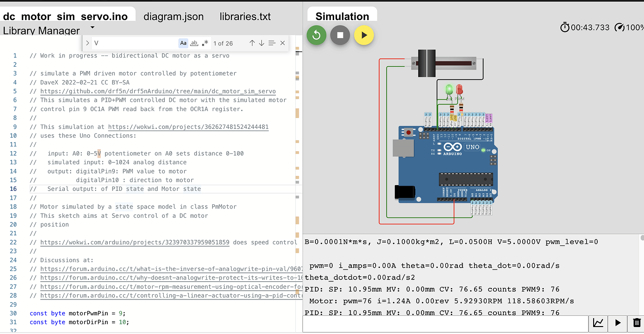
Task: Open the serial plotter chart icon
Action: point(598,323)
